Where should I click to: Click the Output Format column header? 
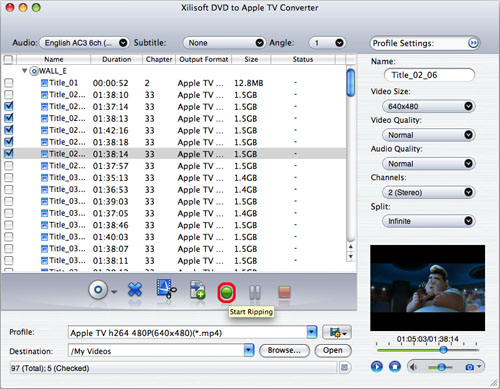click(x=204, y=59)
